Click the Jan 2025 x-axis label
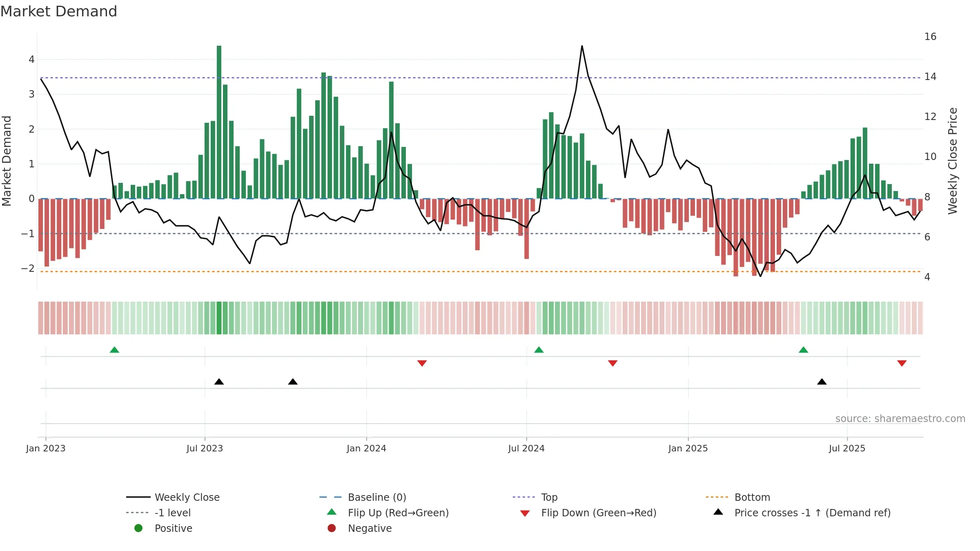Viewport: 980px width, 551px height. pos(688,448)
